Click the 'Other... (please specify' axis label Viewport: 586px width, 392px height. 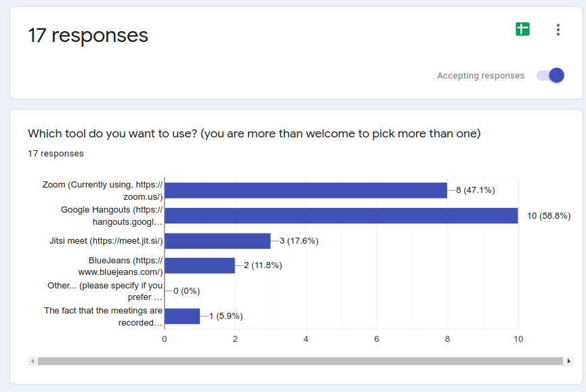[x=104, y=291]
